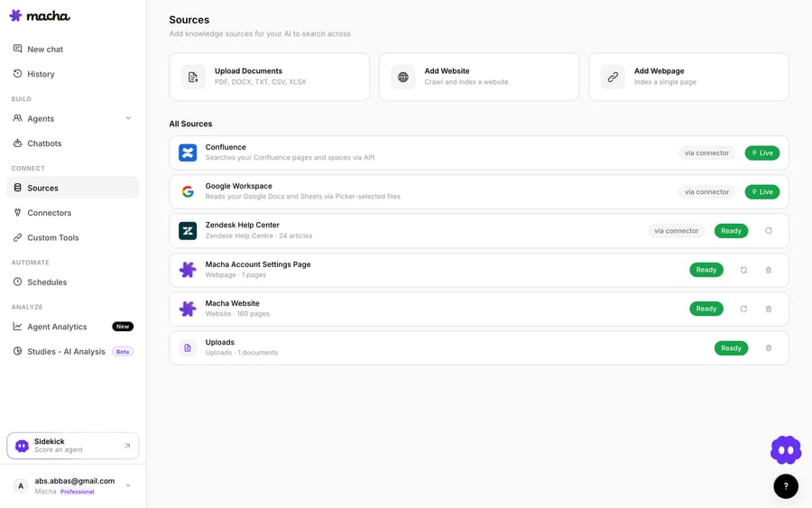This screenshot has height=508, width=812.
Task: Delete the Uploads source
Action: 768,348
